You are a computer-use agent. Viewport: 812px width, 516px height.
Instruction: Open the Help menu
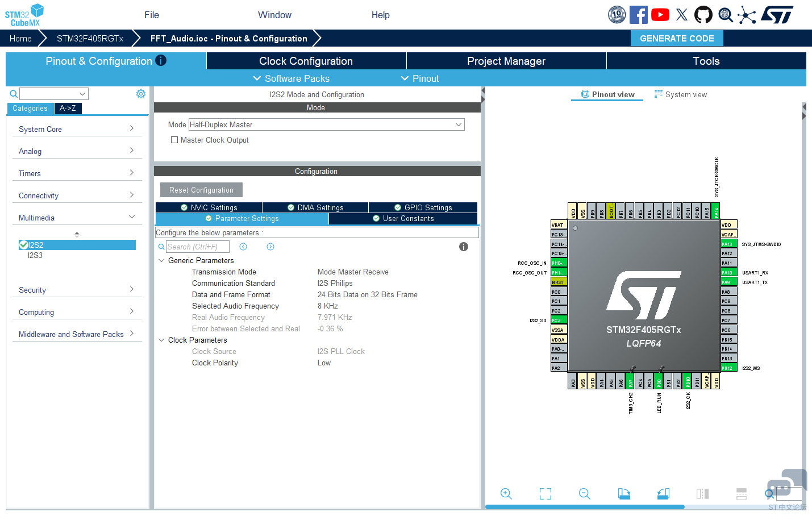point(381,15)
